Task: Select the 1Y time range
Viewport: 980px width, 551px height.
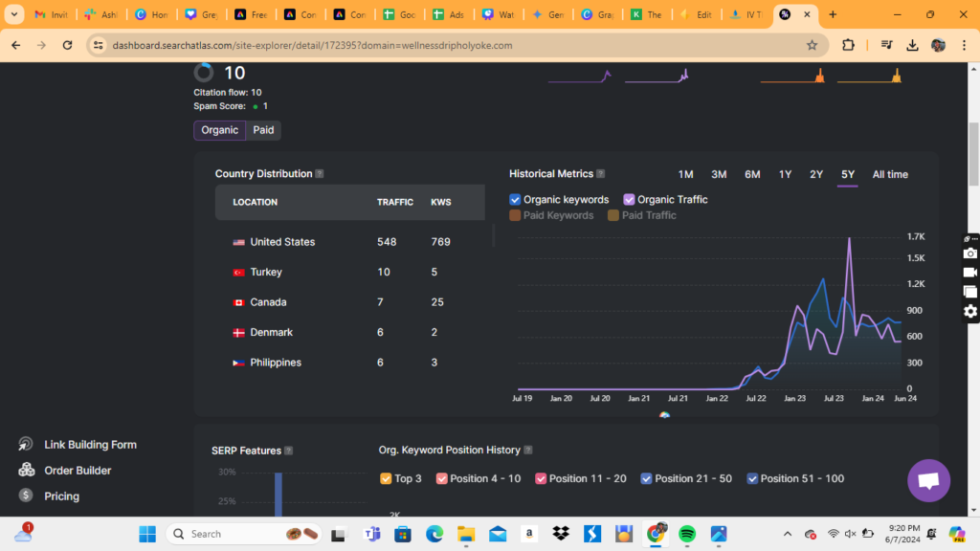Action: click(x=785, y=174)
